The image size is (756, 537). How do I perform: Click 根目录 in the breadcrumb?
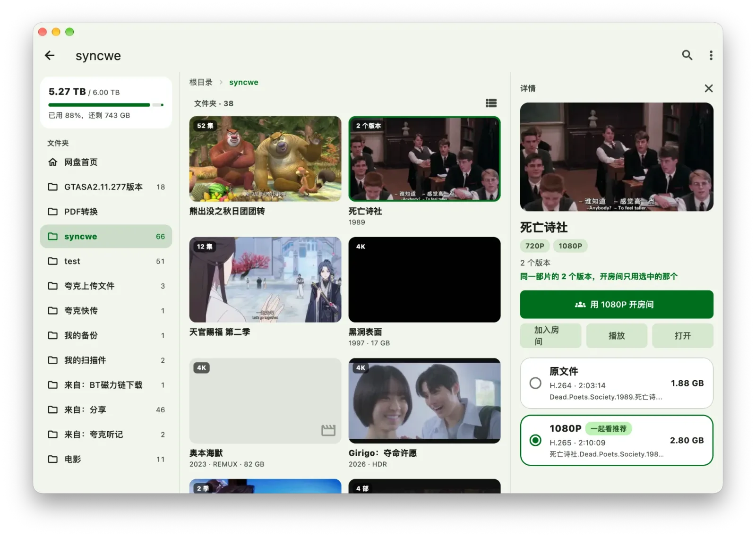point(201,82)
